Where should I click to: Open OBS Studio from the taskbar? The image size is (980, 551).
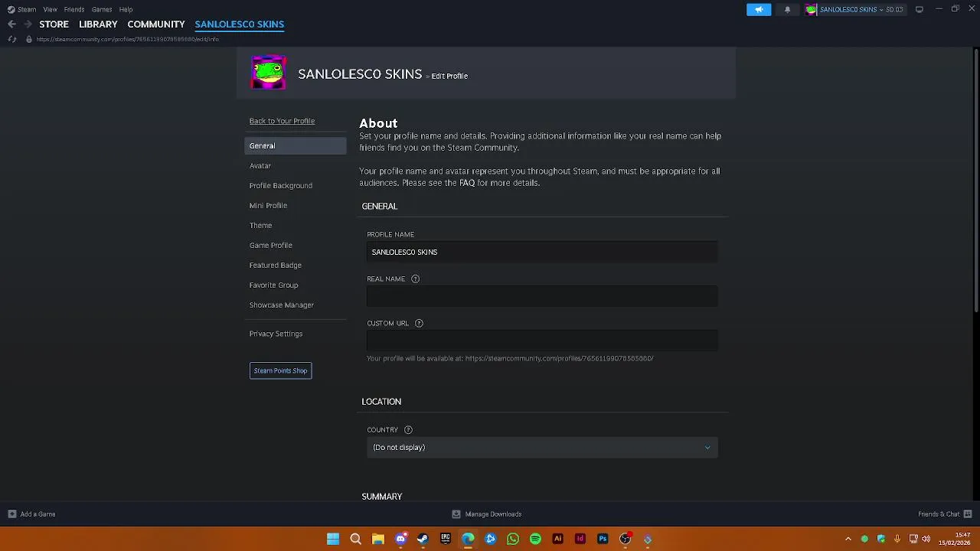625,539
